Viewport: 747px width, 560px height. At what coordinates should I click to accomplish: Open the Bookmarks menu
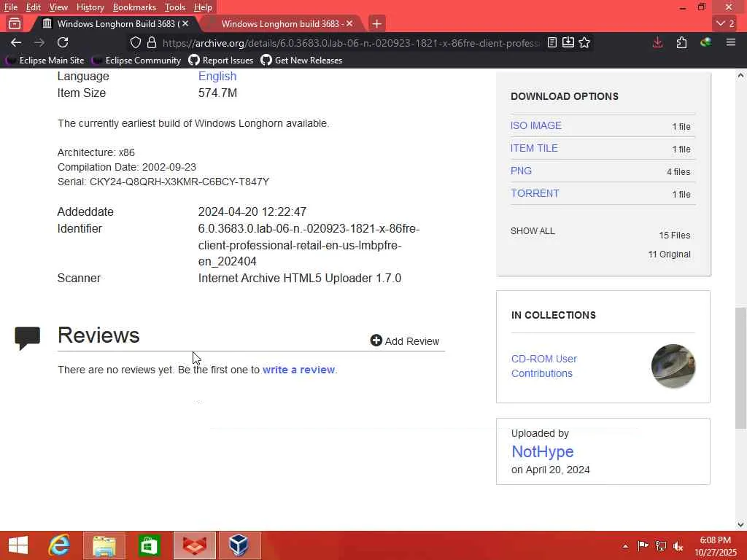134,7
